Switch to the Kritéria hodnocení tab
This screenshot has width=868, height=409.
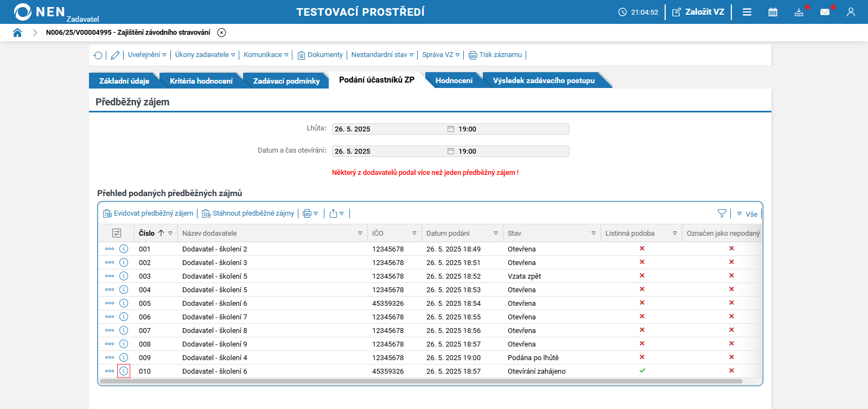pyautogui.click(x=201, y=81)
